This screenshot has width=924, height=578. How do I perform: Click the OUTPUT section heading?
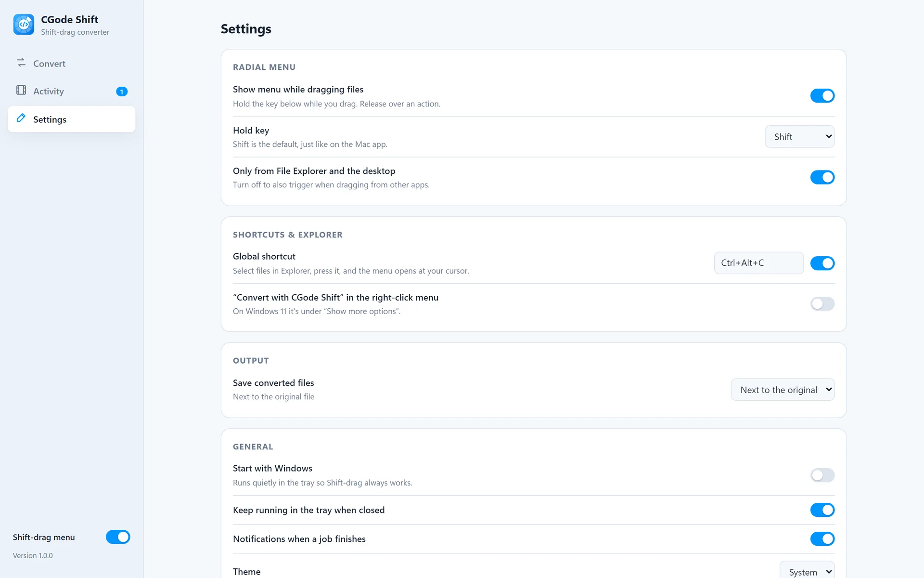click(251, 361)
